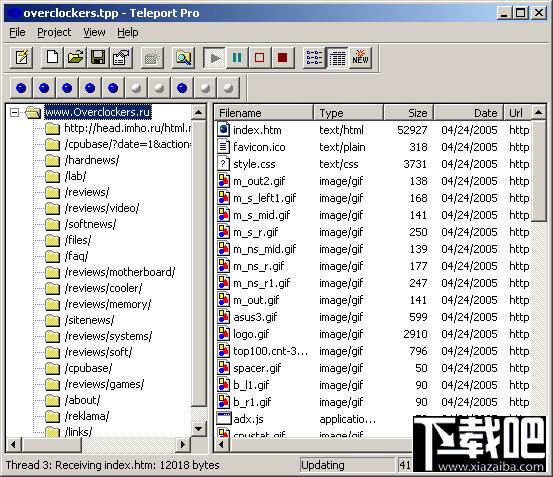553x477 pixels.
Task: Toggle the details list view icon
Action: click(337, 57)
